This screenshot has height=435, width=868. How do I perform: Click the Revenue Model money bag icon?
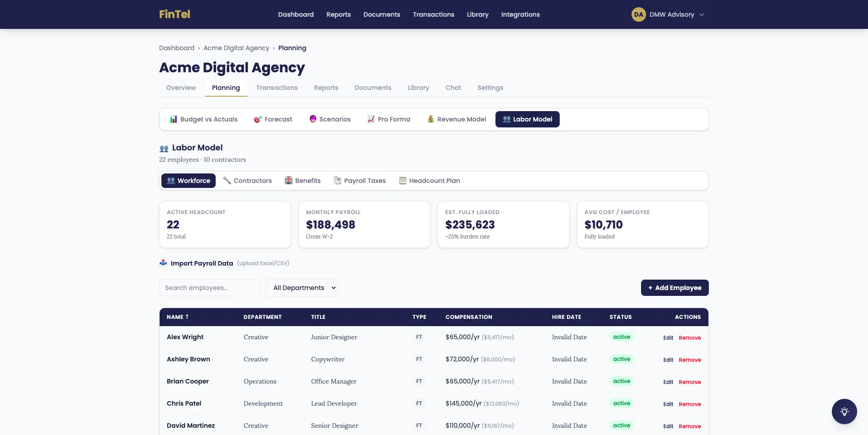pos(430,119)
